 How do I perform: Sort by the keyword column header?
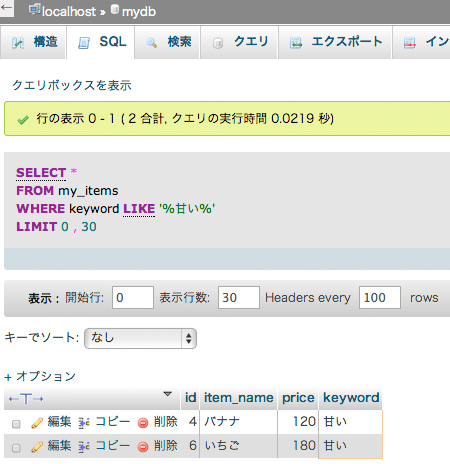pos(351,398)
